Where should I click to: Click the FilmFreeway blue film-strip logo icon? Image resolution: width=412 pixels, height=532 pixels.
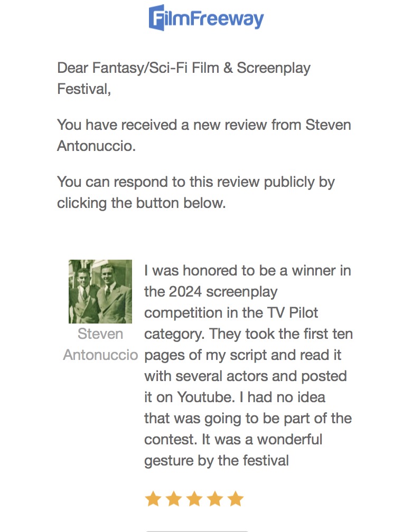(x=157, y=17)
